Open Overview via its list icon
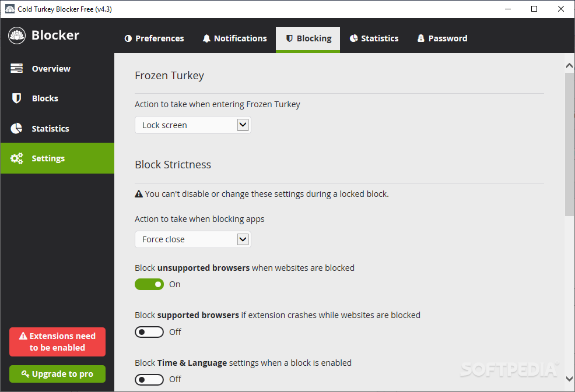Viewport: 575px width, 392px height. coord(16,69)
